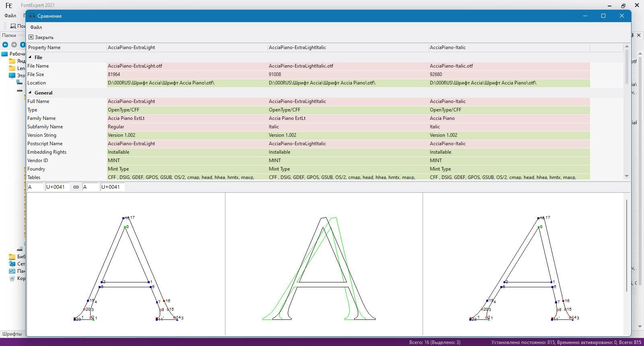The image size is (644, 346).
Task: Click the glyph panel vertical scrollbar
Action: 627,245
